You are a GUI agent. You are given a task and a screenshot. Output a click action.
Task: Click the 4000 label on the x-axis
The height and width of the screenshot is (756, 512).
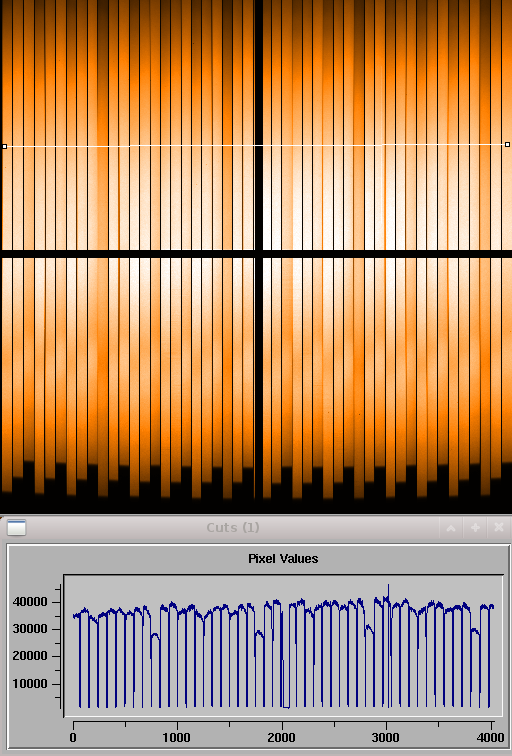[x=491, y=738]
